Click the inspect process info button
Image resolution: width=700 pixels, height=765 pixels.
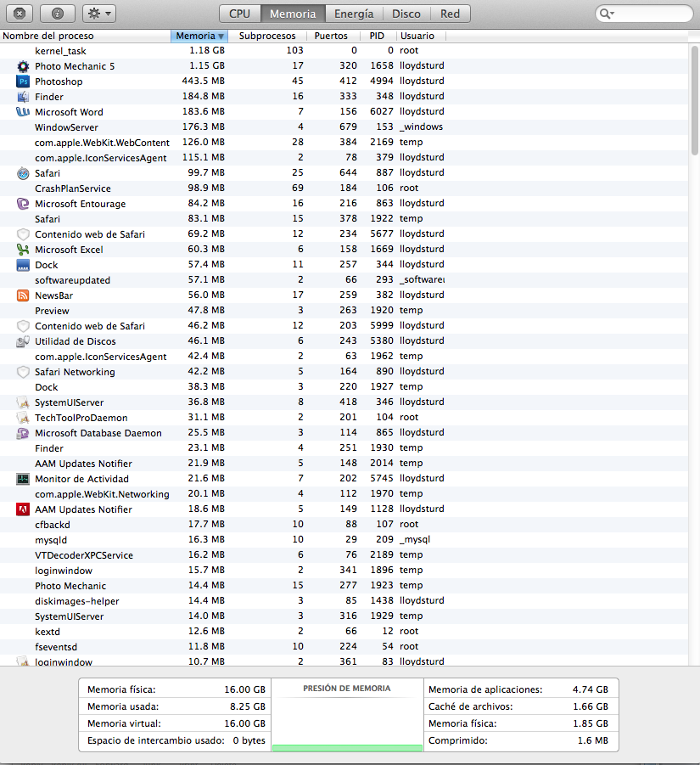tap(58, 14)
